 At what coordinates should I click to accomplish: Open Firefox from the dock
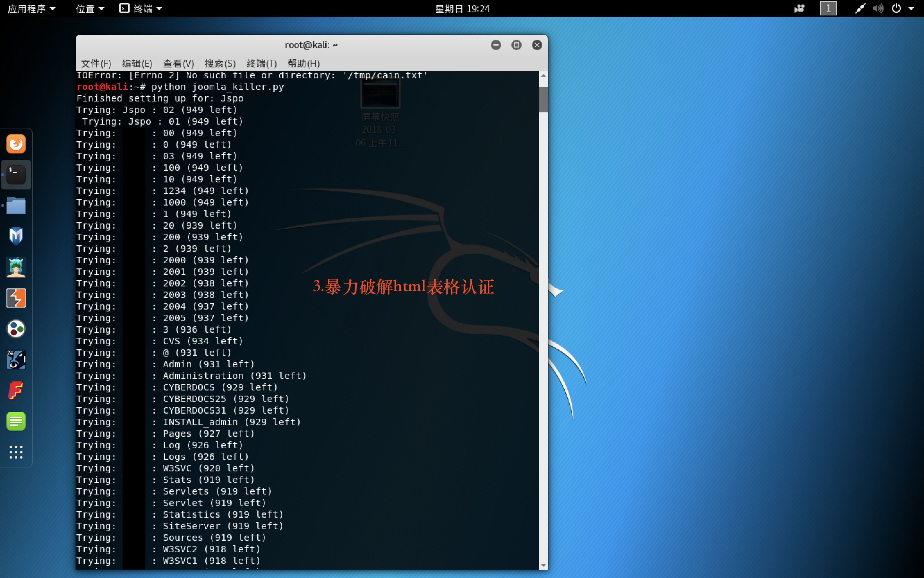(x=16, y=144)
